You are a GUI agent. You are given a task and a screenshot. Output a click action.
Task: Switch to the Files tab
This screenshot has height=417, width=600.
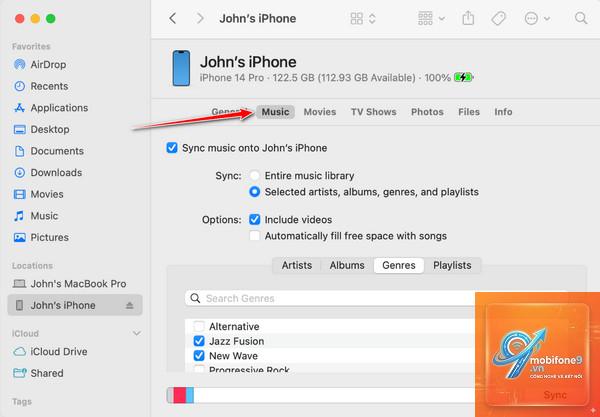(x=469, y=112)
